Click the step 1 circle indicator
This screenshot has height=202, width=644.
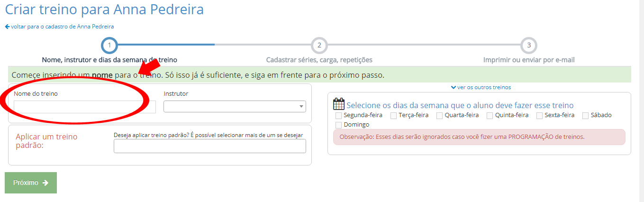tap(109, 46)
